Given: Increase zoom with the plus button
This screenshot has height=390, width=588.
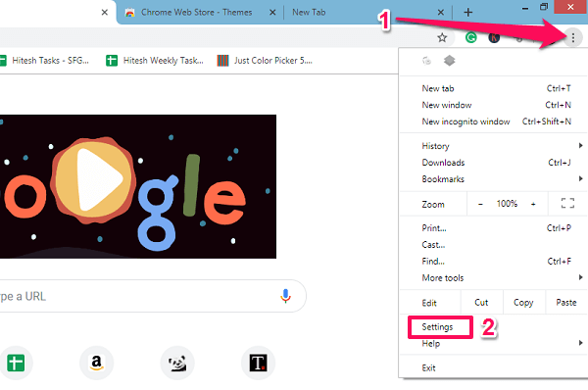Looking at the screenshot, I should tap(533, 204).
